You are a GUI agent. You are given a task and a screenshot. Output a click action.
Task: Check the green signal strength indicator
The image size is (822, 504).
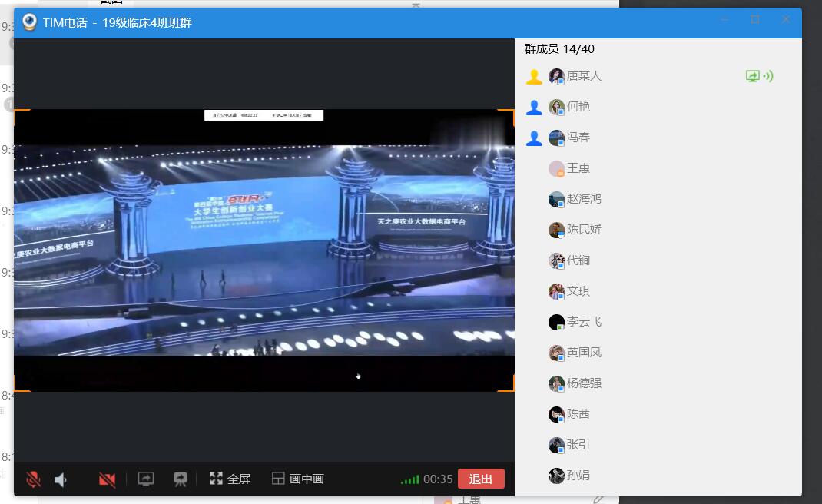(x=409, y=479)
